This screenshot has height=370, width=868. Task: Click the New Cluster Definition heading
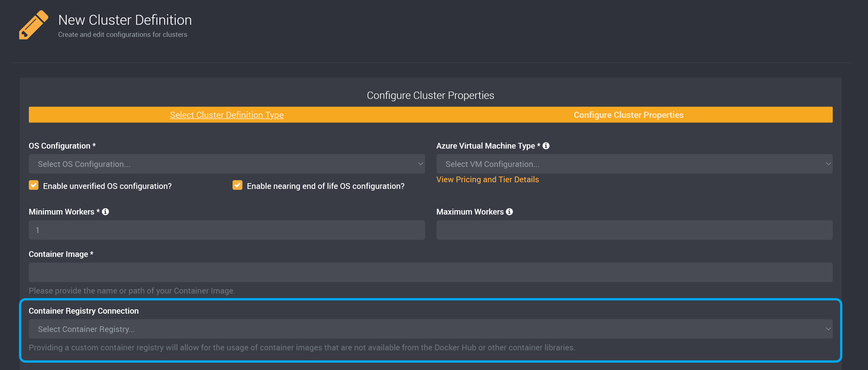125,20
